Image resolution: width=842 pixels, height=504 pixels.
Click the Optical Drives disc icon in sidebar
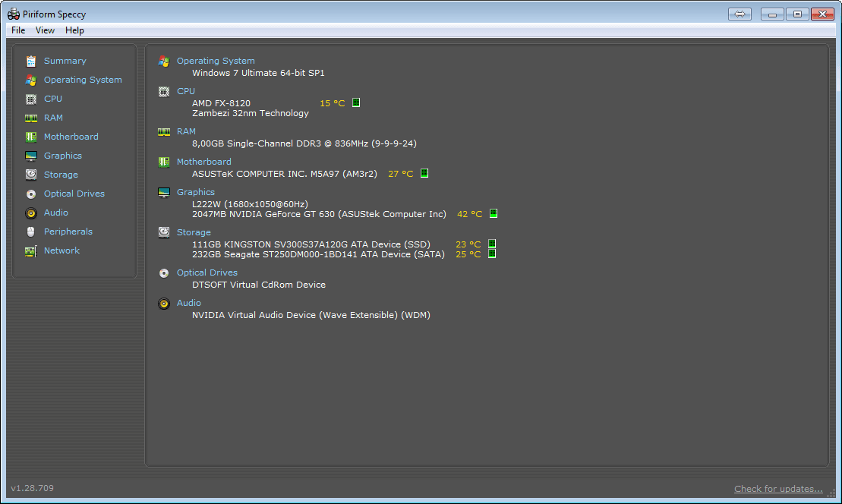click(31, 194)
